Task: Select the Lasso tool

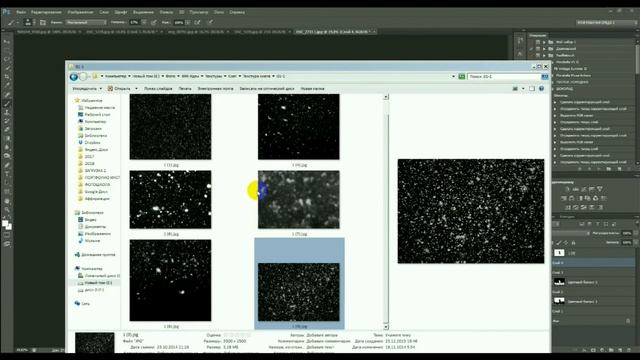Action: pyautogui.click(x=7, y=59)
